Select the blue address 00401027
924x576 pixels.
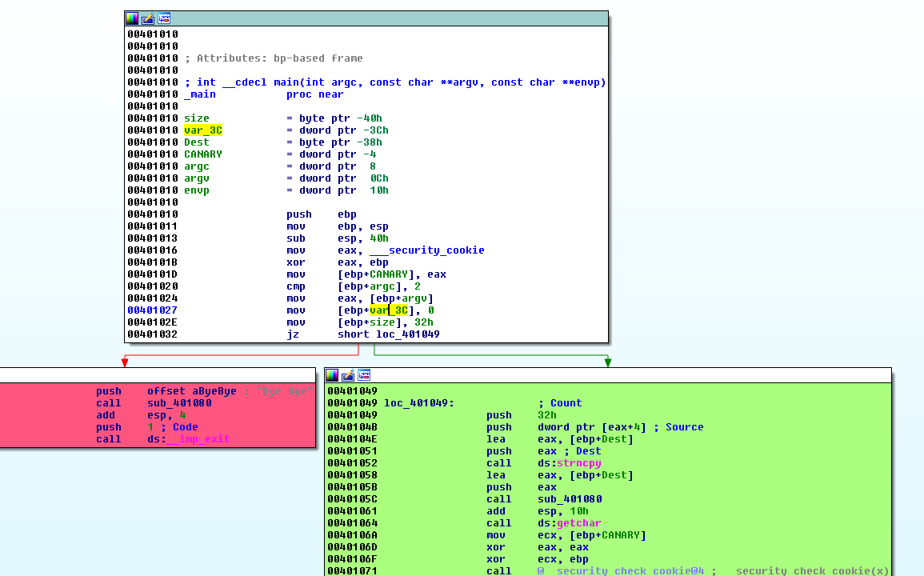pos(152,310)
